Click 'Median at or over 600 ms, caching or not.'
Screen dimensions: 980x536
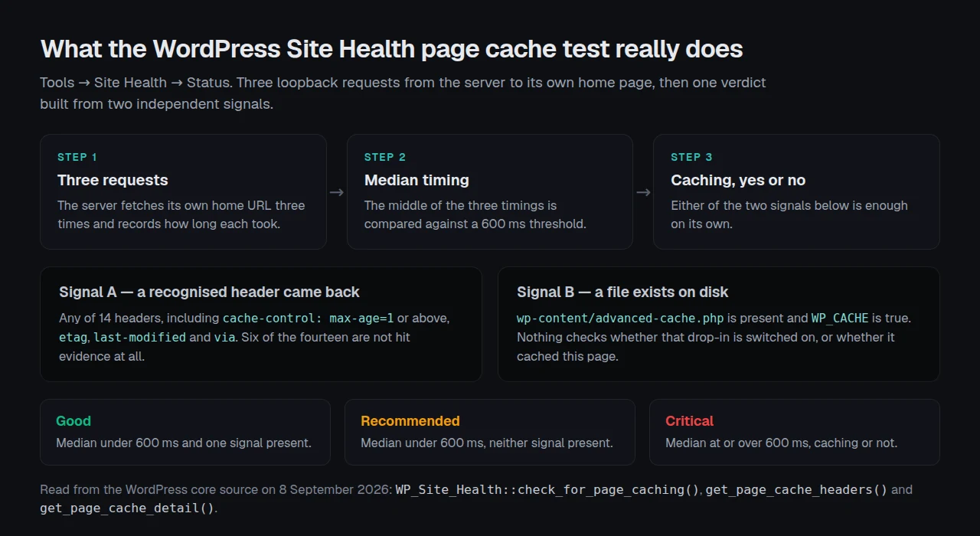point(781,443)
